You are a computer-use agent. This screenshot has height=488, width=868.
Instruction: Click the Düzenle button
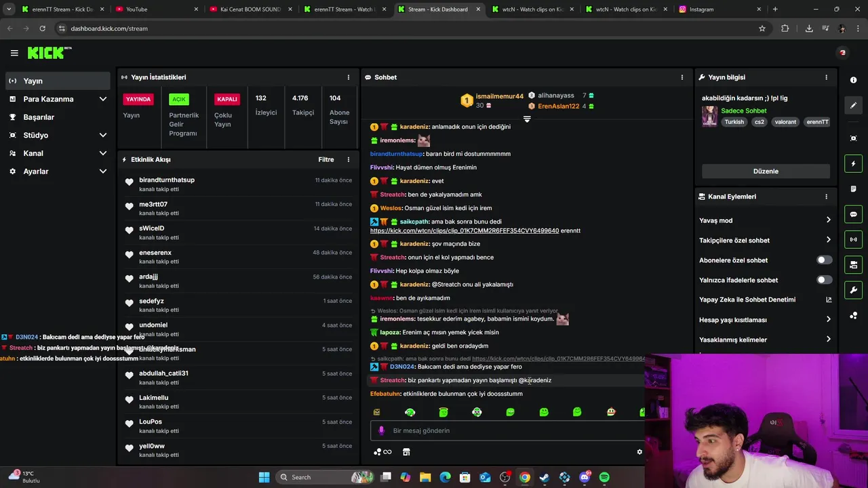pyautogui.click(x=766, y=171)
